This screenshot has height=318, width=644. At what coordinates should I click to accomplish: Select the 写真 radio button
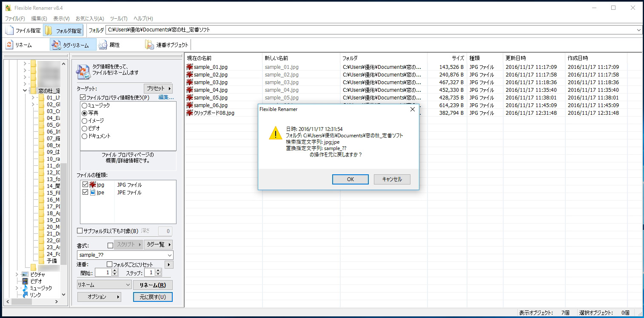point(84,113)
